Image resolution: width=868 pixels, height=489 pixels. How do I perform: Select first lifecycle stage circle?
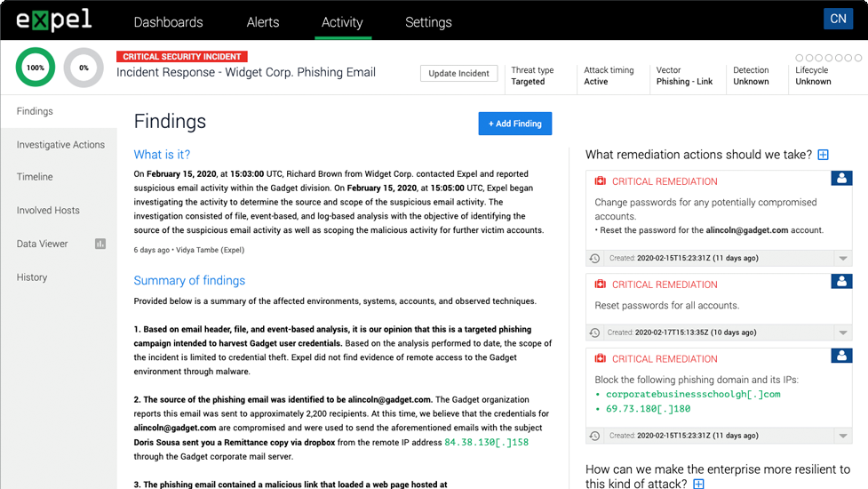(800, 58)
